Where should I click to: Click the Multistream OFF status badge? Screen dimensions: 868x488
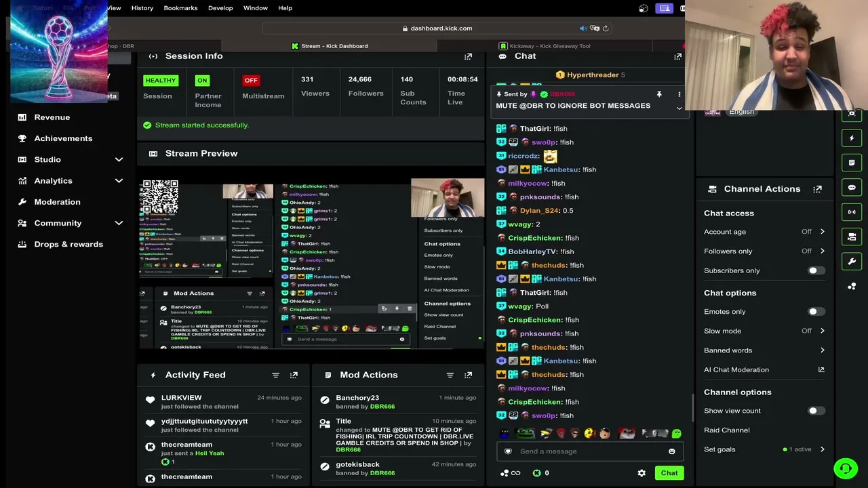(251, 81)
